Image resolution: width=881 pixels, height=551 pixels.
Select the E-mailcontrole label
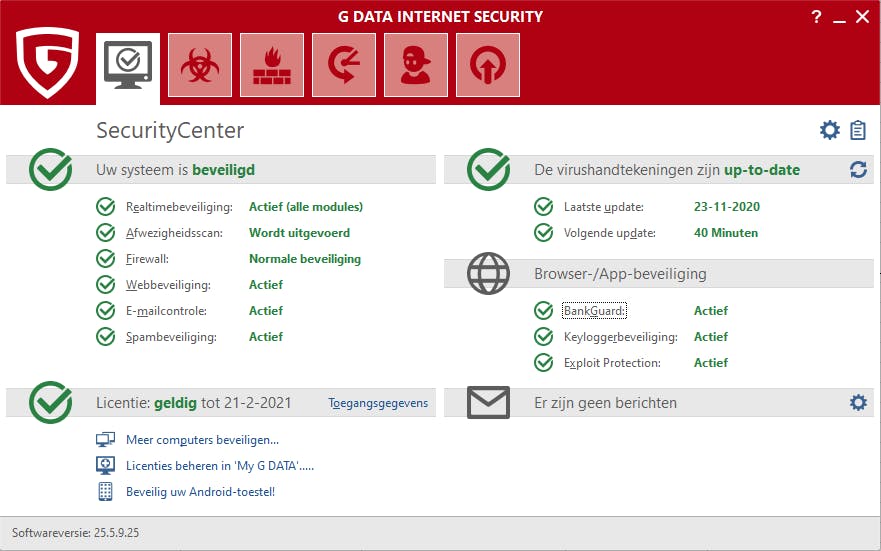tap(166, 311)
